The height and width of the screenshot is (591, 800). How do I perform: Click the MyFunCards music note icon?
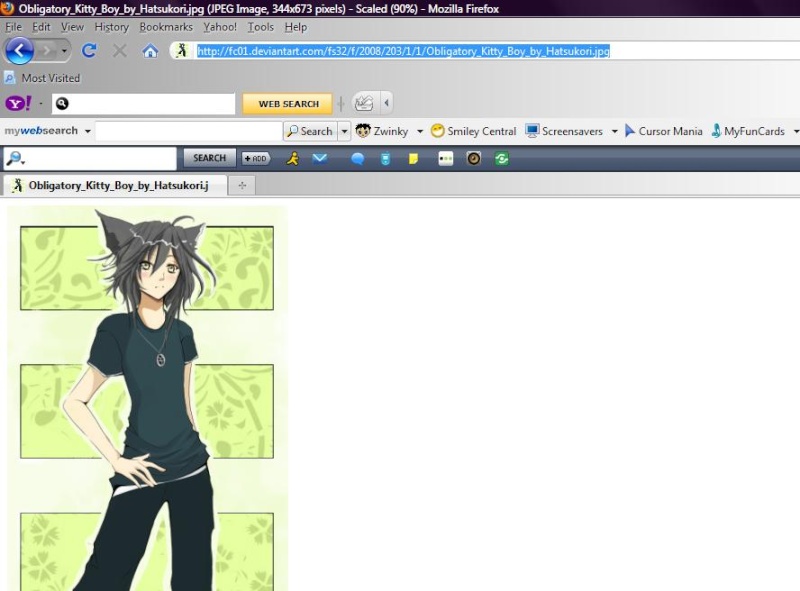716,131
